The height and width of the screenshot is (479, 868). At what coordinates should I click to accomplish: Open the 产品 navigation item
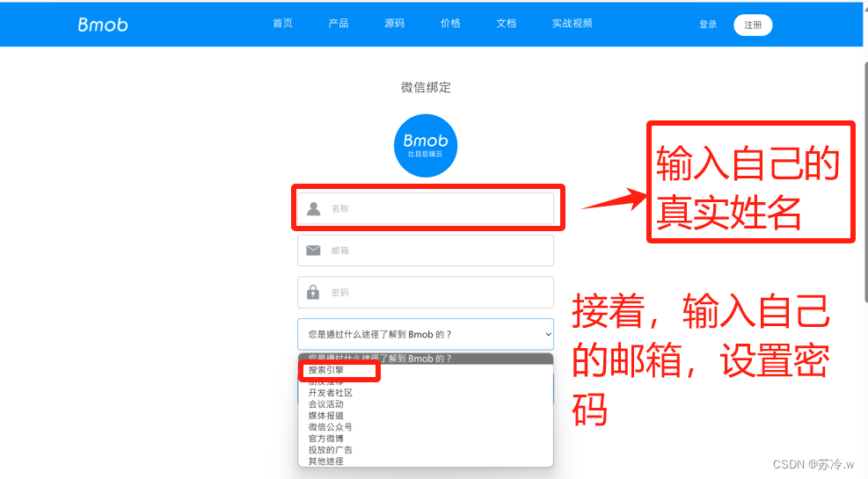coord(339,23)
